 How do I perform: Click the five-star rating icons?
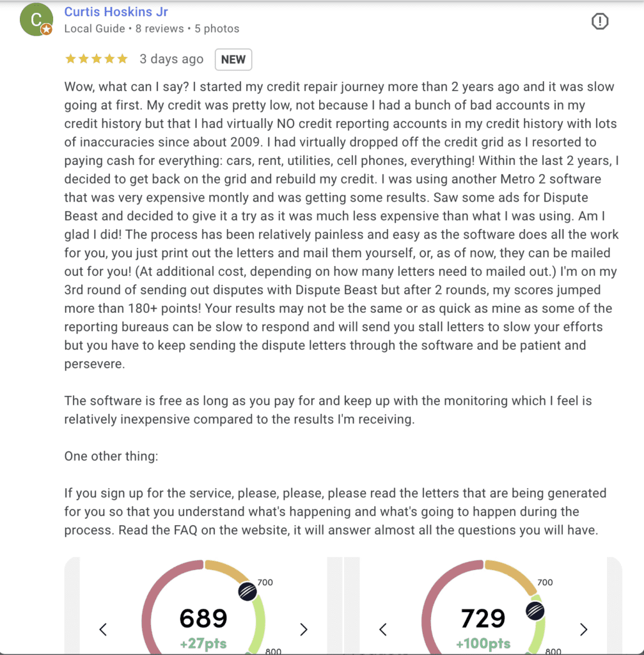97,59
